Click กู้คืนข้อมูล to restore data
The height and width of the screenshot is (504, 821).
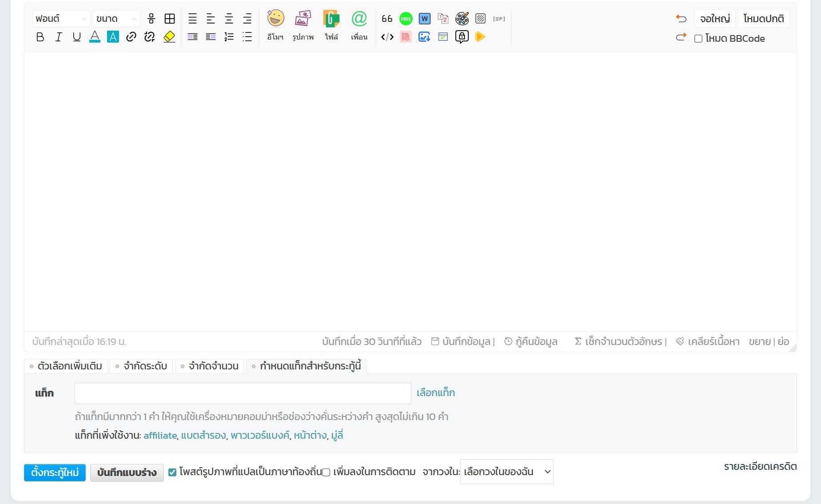pyautogui.click(x=531, y=341)
